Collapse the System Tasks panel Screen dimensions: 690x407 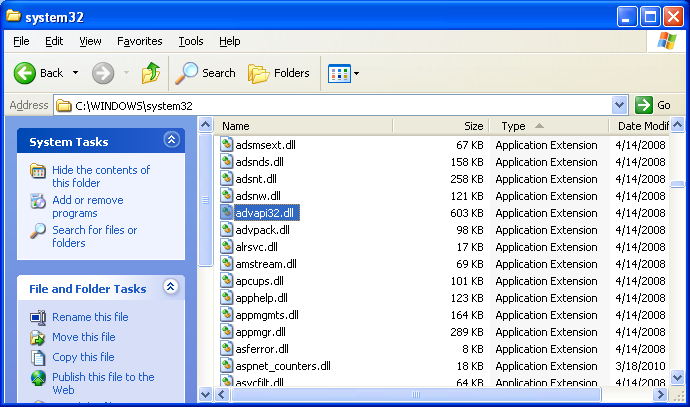pyautogui.click(x=171, y=140)
